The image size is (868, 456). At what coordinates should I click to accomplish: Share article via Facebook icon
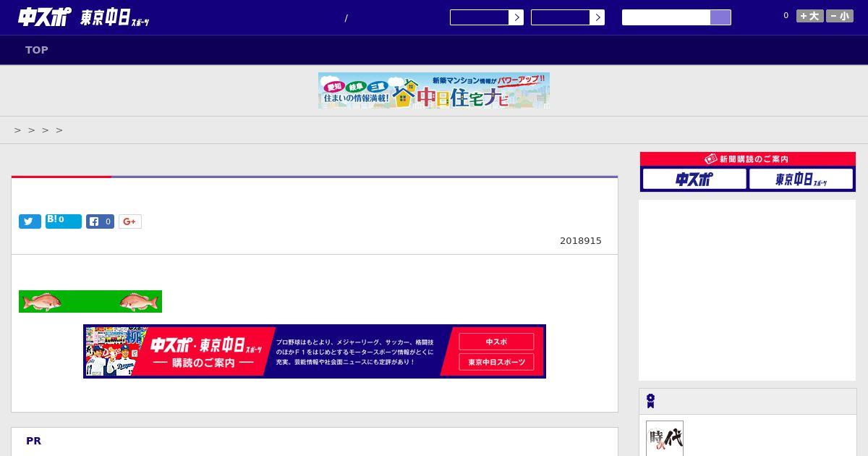tap(100, 221)
